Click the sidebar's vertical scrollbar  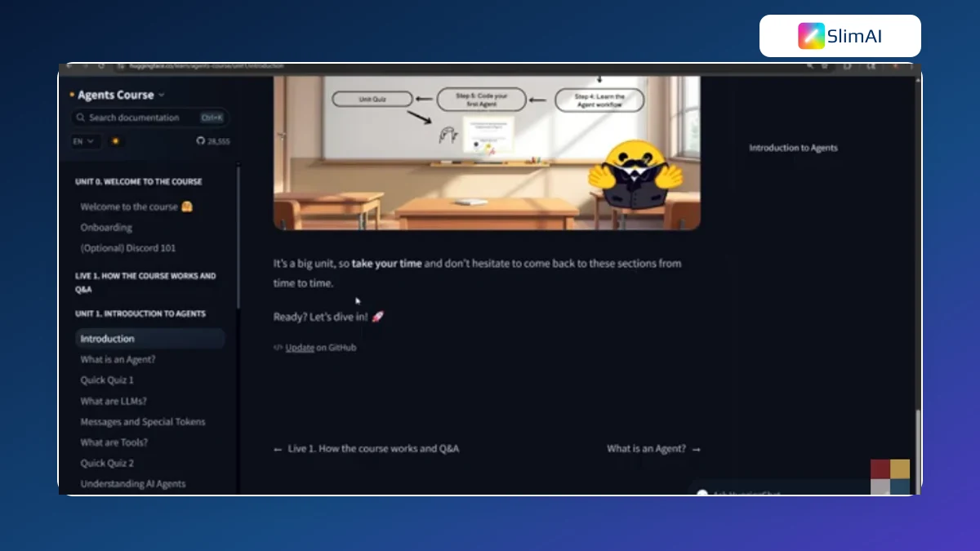pos(238,237)
